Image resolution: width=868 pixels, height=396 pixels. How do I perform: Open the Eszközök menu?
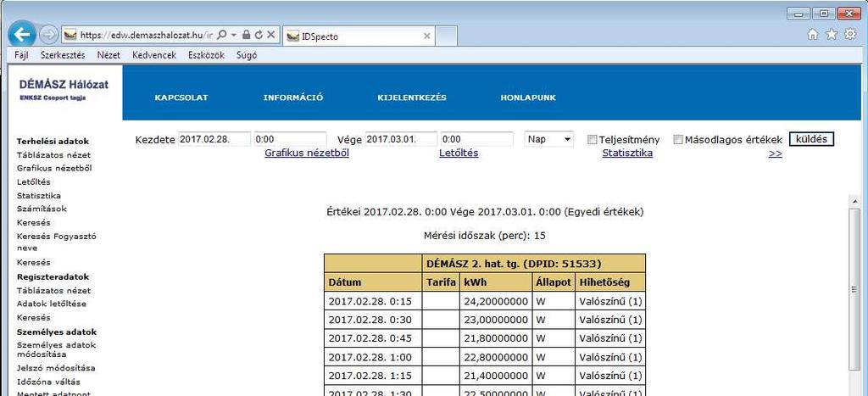pos(206,55)
